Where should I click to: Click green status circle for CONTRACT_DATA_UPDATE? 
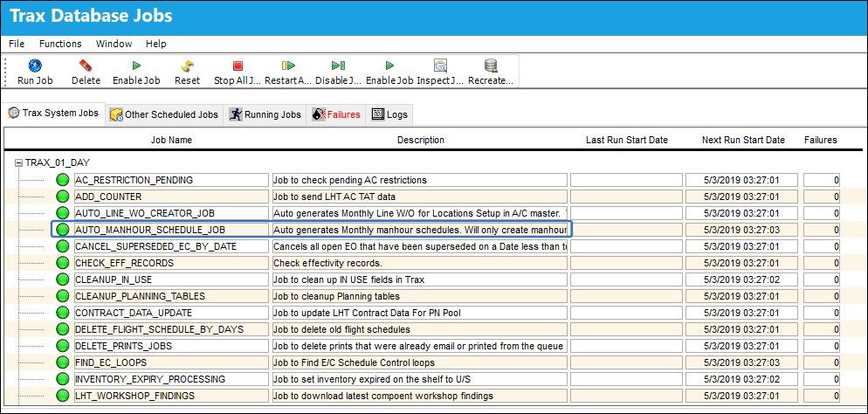[x=63, y=313]
